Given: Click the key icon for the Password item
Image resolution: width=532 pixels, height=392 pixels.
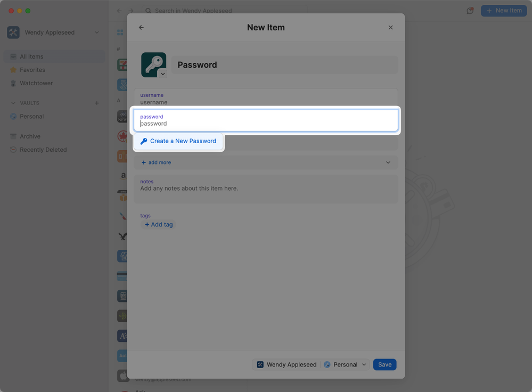Looking at the screenshot, I should point(152,63).
